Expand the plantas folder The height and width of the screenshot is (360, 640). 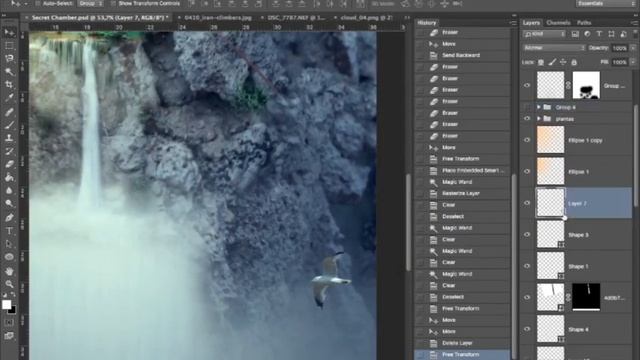[539, 119]
